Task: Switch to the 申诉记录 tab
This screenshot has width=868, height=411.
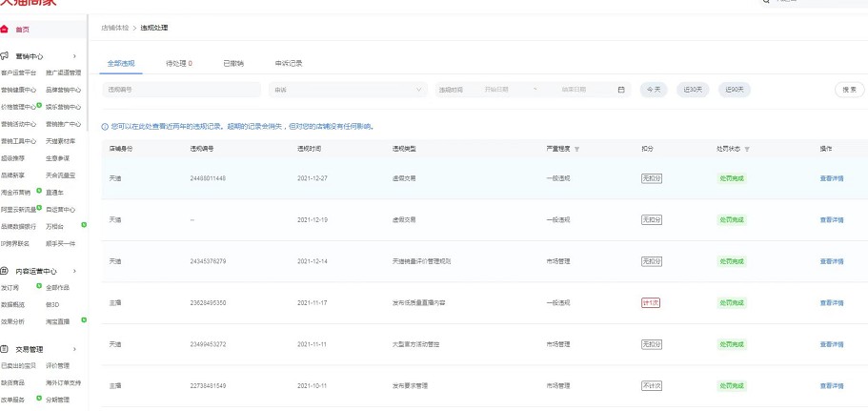Action: 289,63
